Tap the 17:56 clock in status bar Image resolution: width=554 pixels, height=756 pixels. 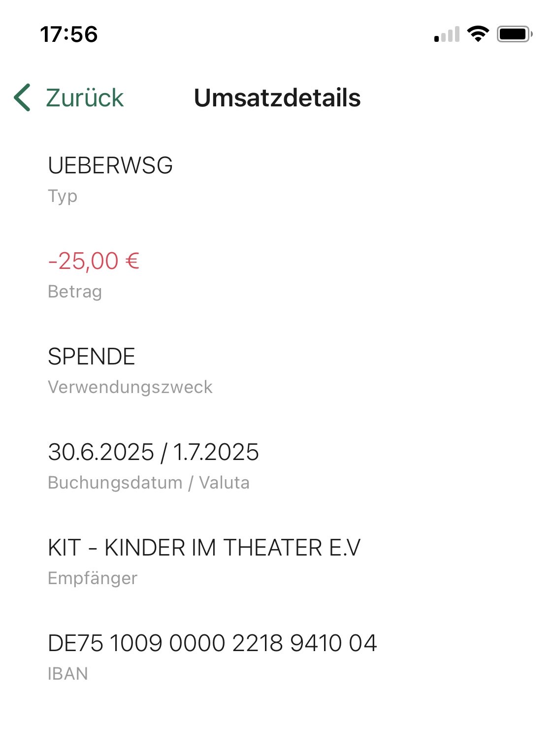[x=69, y=34]
